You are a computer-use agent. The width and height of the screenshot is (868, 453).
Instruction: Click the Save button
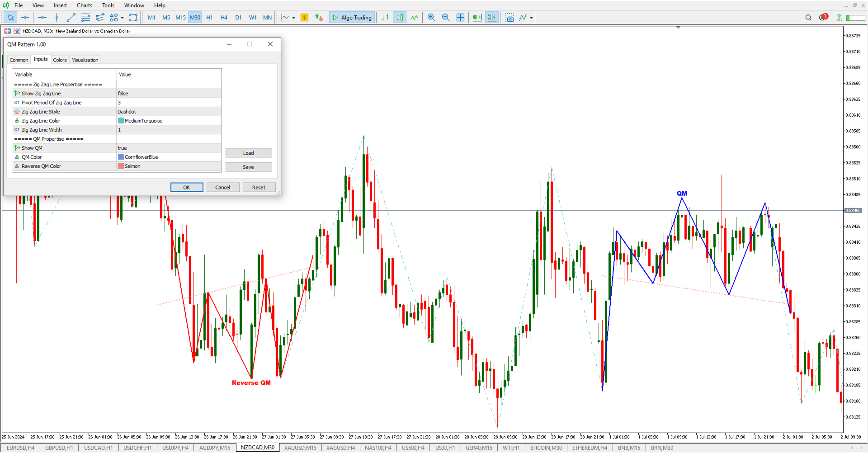point(249,167)
